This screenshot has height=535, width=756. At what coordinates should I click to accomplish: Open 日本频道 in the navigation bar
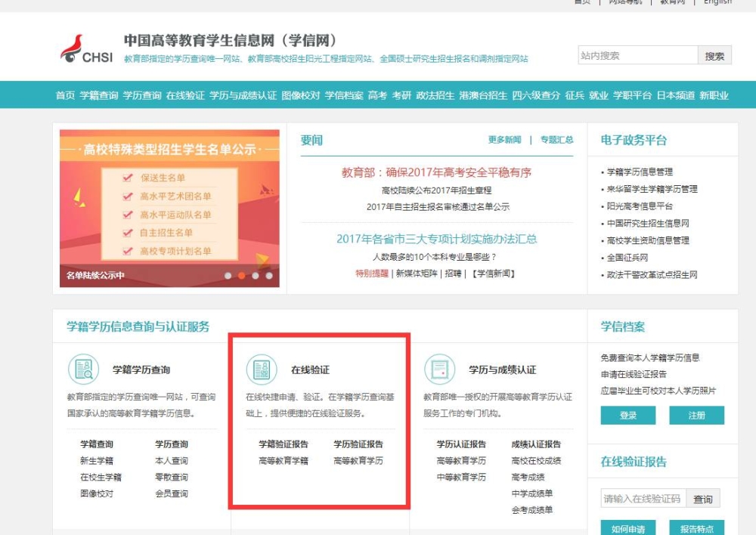676,95
